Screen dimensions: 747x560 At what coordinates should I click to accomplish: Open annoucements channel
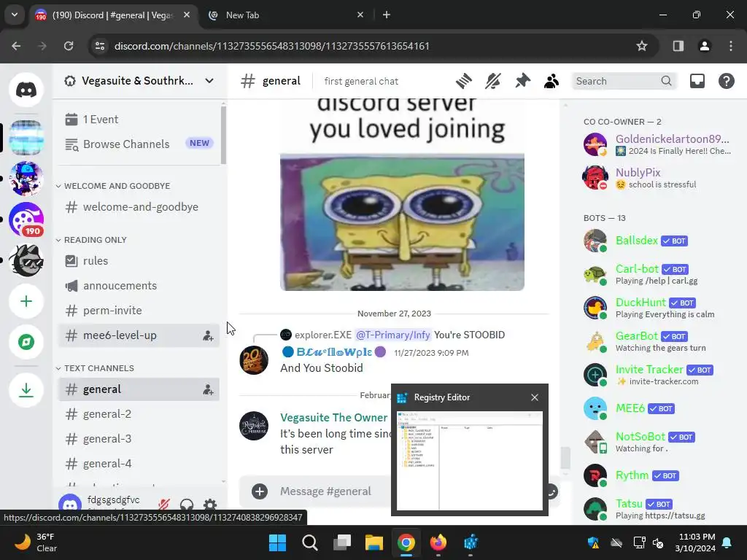pos(139,285)
